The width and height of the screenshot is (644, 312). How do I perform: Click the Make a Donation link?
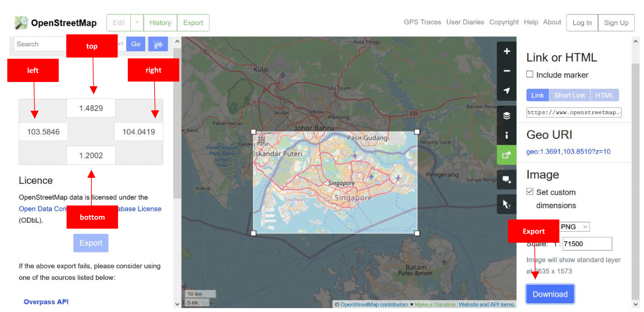[436, 305]
